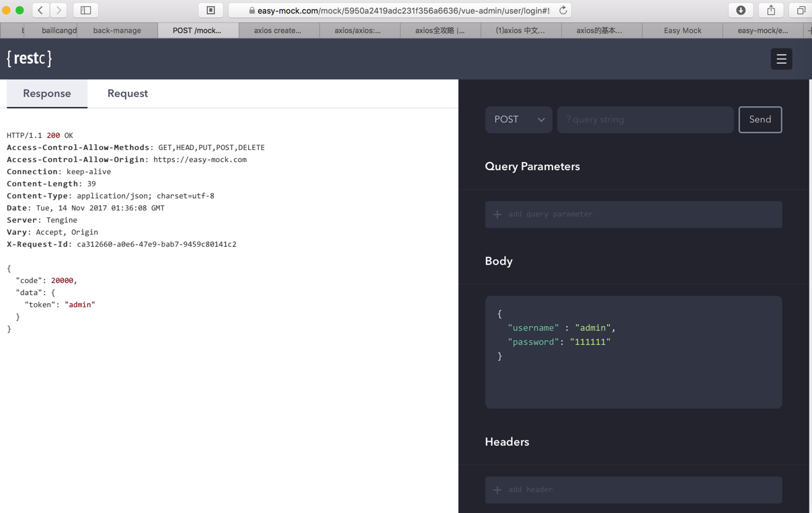
Task: Click the add query parameter field
Action: pos(633,214)
